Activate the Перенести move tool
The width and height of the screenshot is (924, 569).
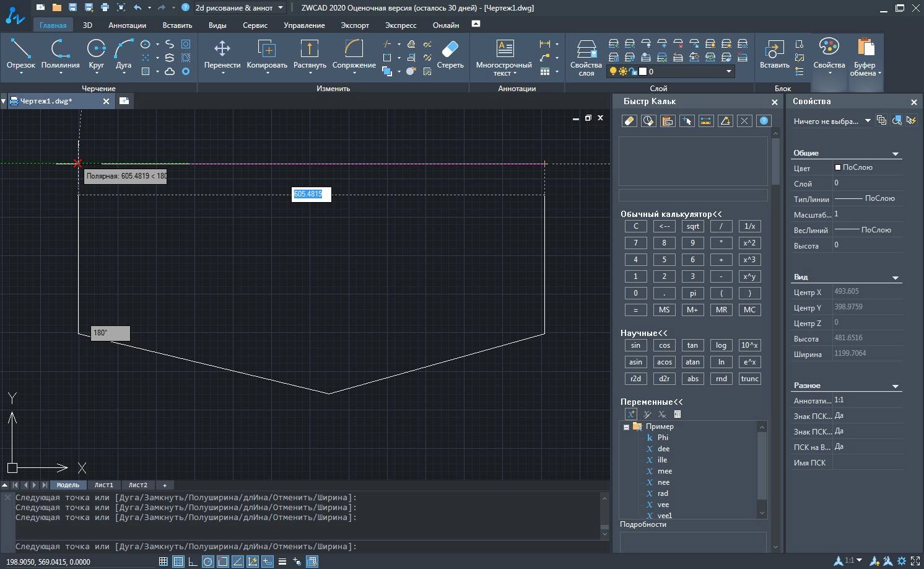click(222, 54)
